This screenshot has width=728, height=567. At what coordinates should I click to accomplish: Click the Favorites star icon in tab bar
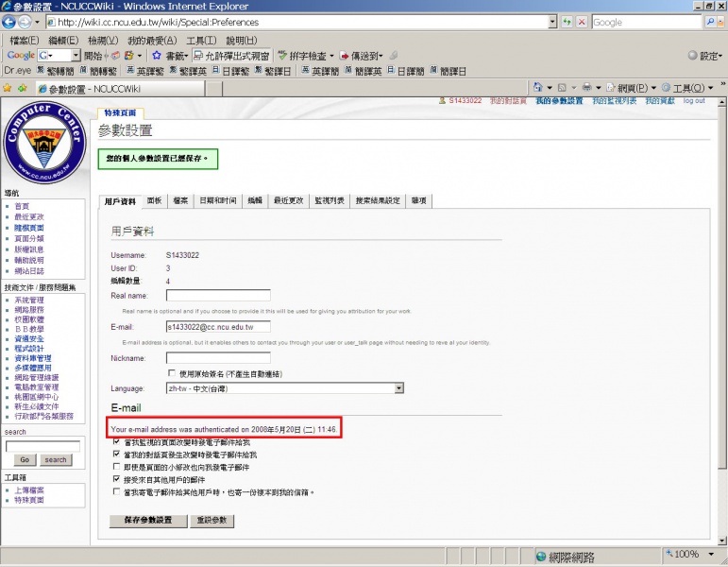(8, 88)
